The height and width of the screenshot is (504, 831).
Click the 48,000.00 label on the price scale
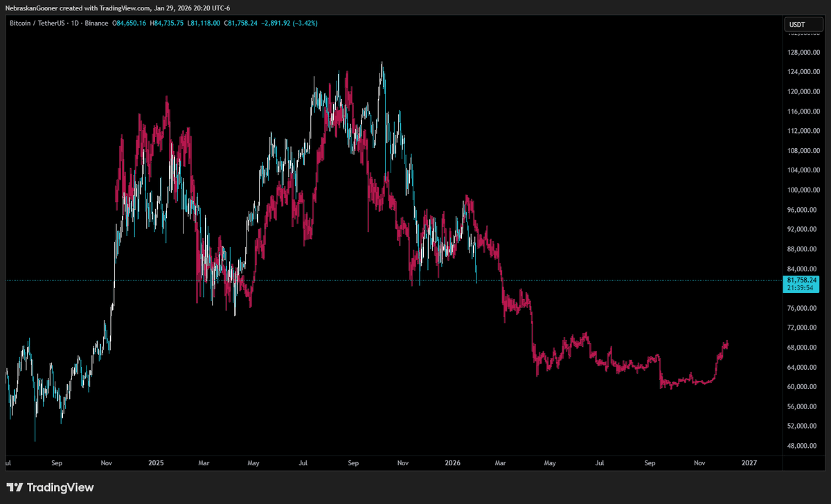tap(802, 446)
